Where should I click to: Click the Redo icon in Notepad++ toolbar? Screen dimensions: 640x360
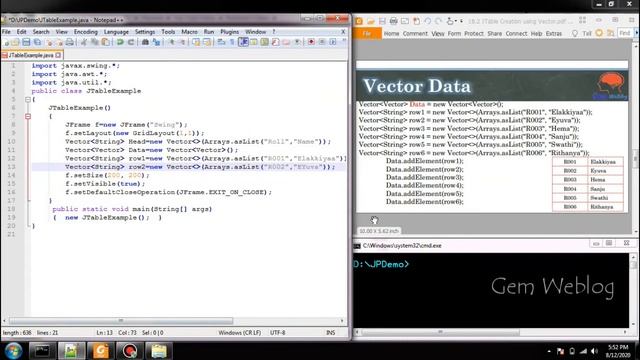pos(131,42)
